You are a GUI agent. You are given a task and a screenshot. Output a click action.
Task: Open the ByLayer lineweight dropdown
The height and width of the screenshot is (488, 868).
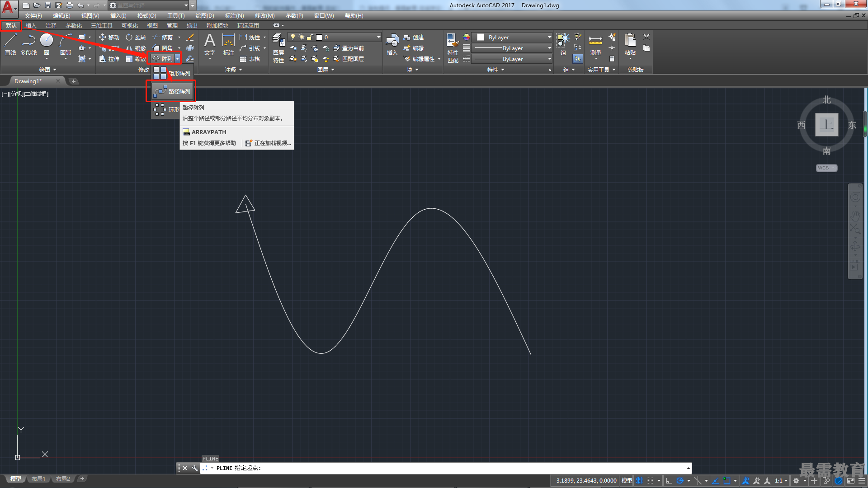coord(511,48)
